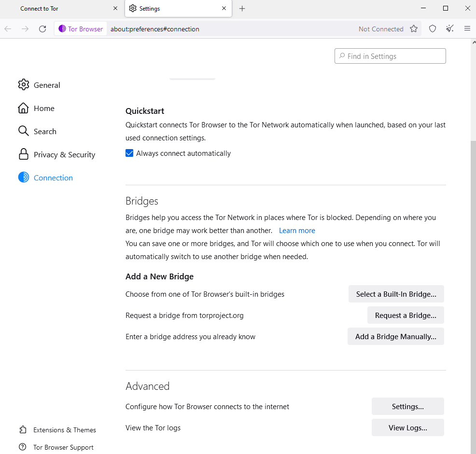Click the Advanced section heading
The height and width of the screenshot is (454, 476).
click(x=148, y=386)
